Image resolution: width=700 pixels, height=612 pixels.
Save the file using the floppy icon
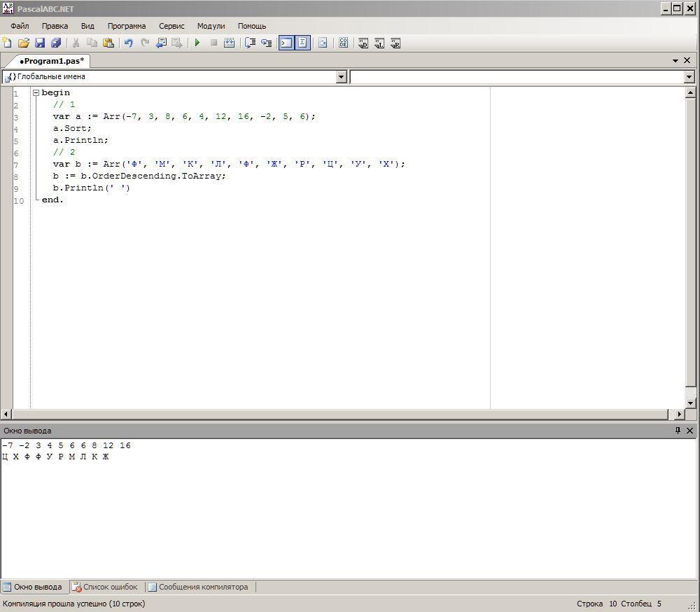tap(40, 43)
